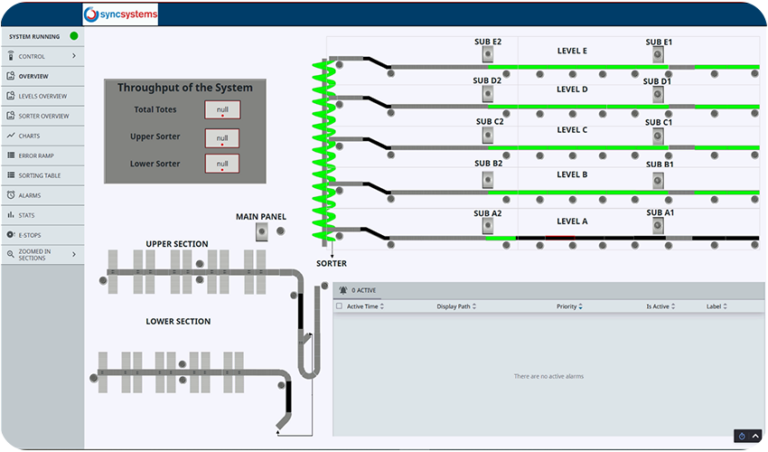768x452 pixels.
Task: Open the Control menu item
Action: coord(43,56)
